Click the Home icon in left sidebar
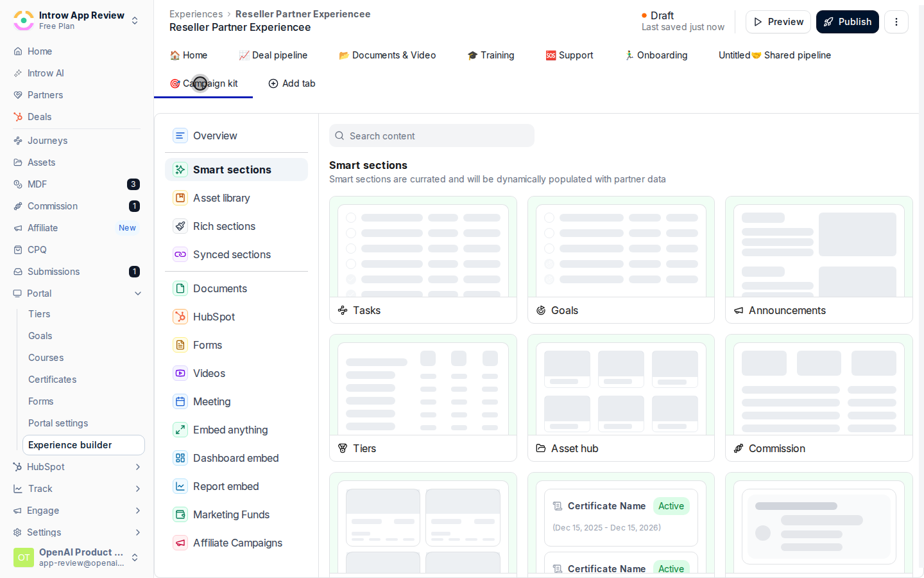 [x=18, y=51]
